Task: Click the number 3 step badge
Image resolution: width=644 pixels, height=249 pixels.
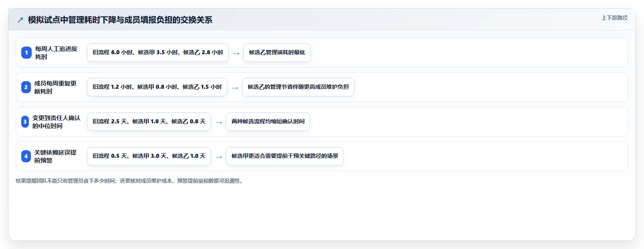Action: point(25,122)
